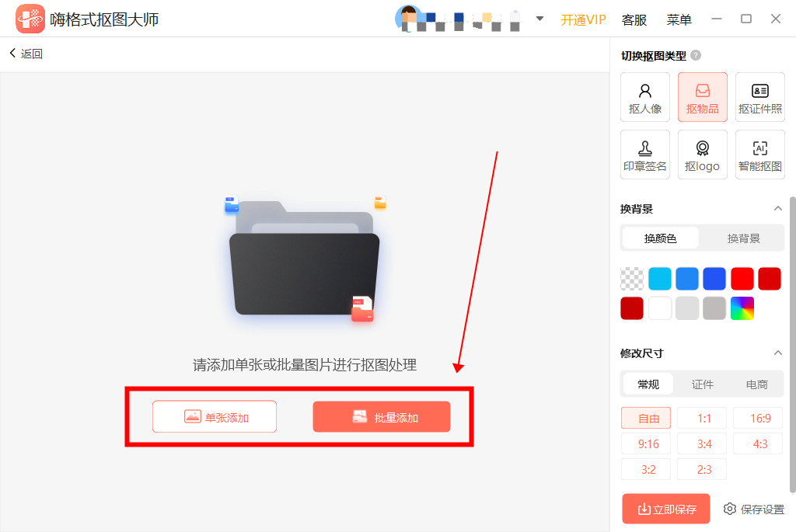Select the 自由 free ratio option

point(646,419)
